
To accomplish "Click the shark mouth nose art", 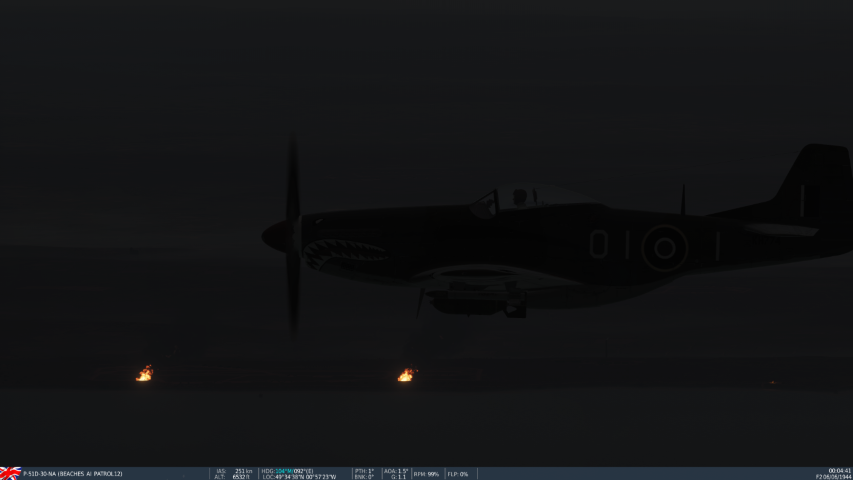I will 344,253.
